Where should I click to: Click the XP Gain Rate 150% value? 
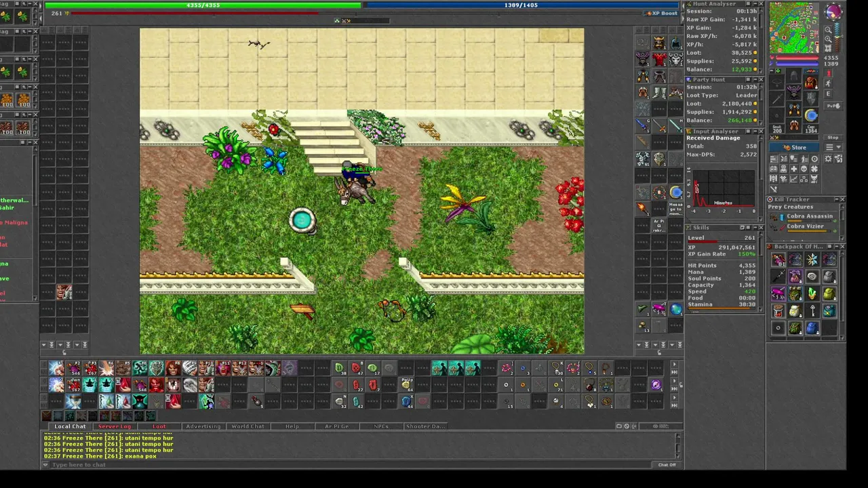(746, 254)
